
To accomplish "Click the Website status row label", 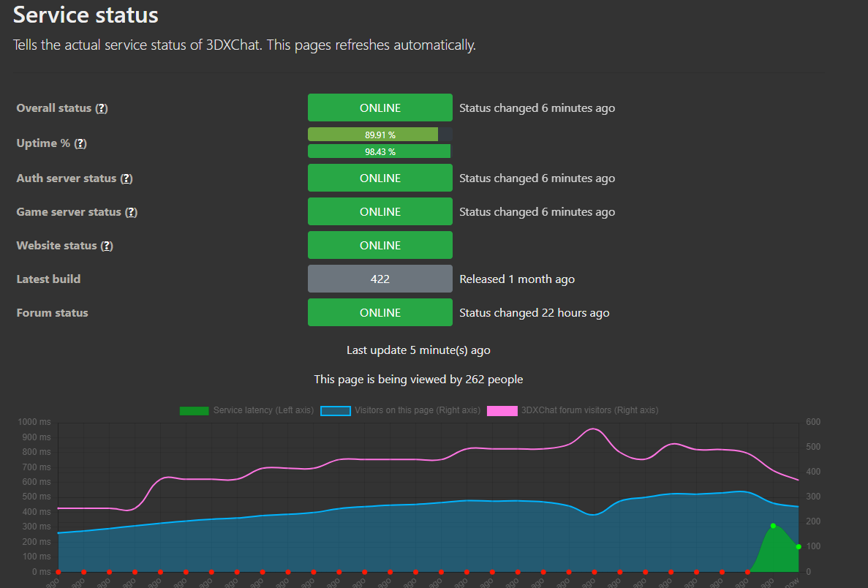I will coord(56,246).
